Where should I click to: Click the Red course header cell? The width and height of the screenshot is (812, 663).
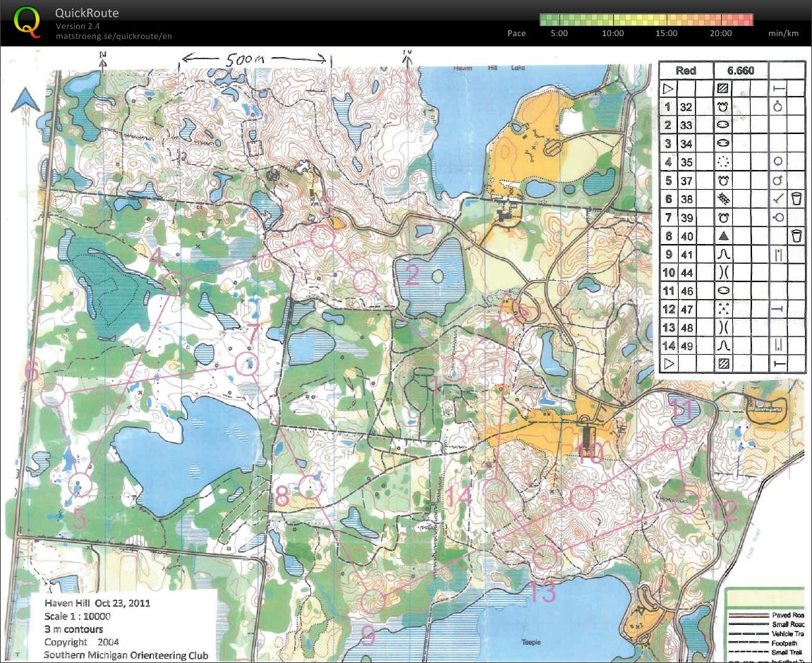(x=686, y=71)
